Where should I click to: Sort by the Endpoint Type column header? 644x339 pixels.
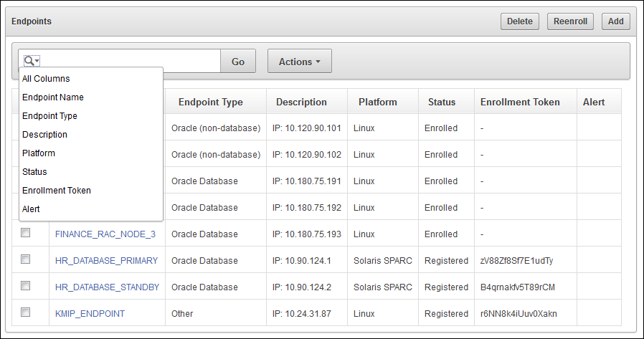click(x=211, y=102)
